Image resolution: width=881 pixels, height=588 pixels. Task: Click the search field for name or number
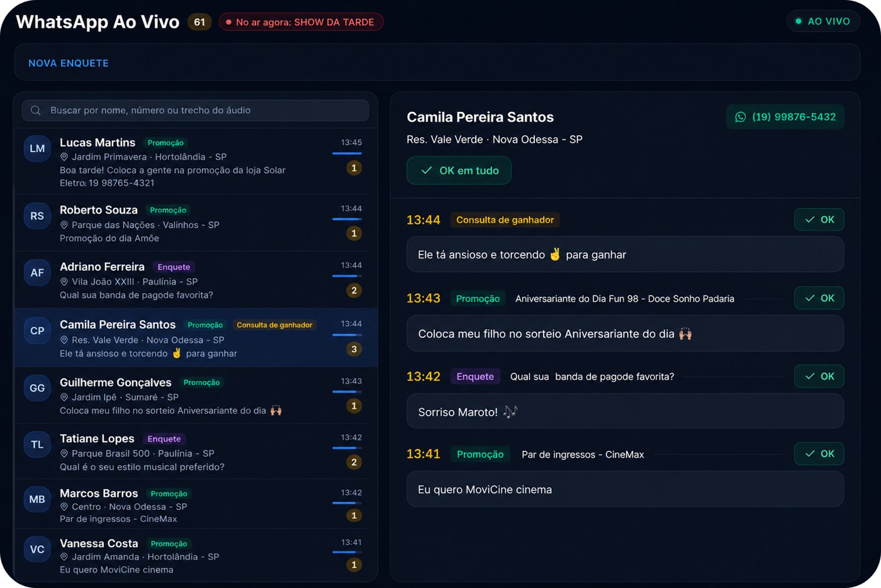[195, 110]
